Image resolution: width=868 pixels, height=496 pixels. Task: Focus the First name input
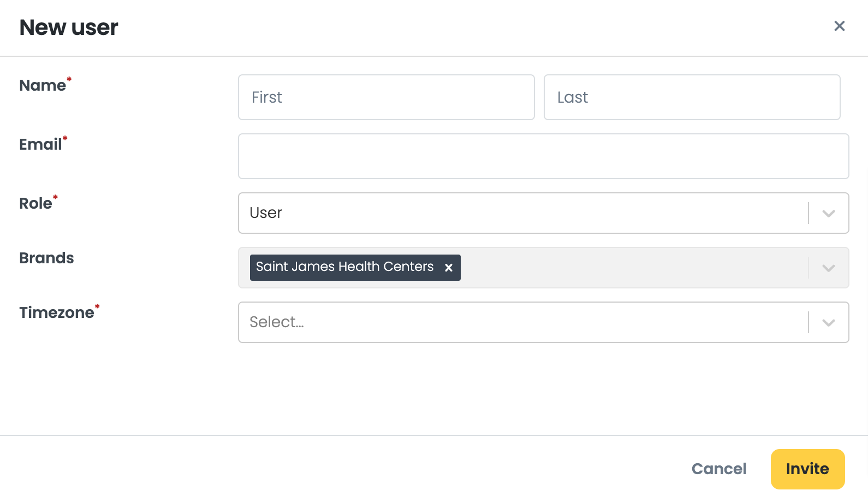(x=386, y=97)
